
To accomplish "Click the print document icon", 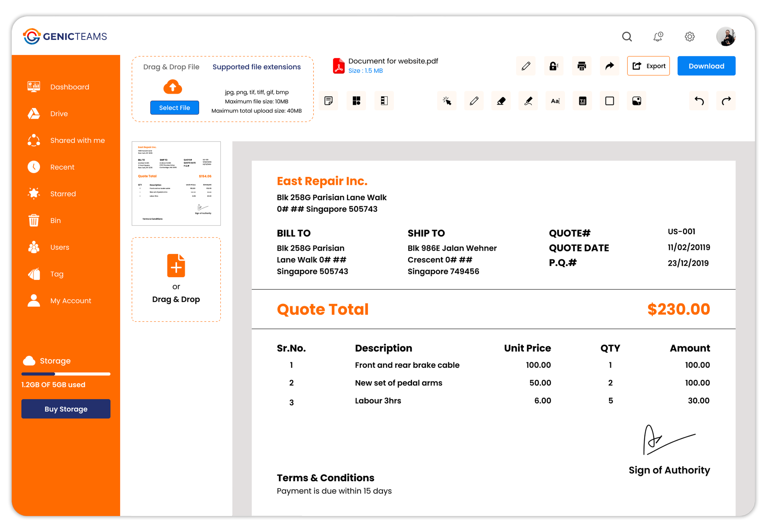I will tap(582, 66).
